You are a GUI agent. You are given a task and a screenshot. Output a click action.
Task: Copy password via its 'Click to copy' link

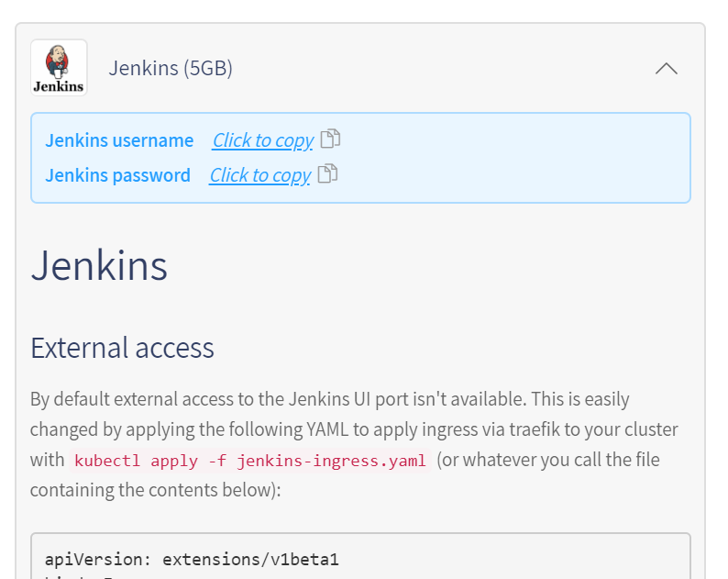coord(259,175)
